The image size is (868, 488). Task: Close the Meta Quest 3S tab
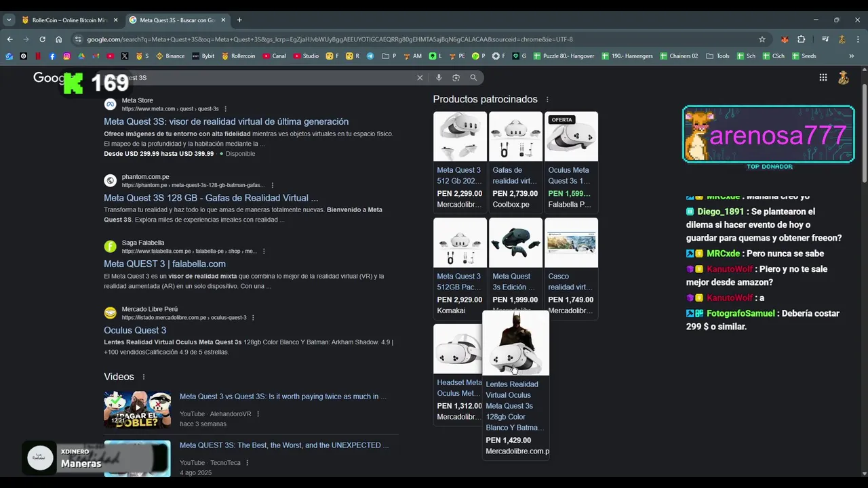tap(223, 20)
